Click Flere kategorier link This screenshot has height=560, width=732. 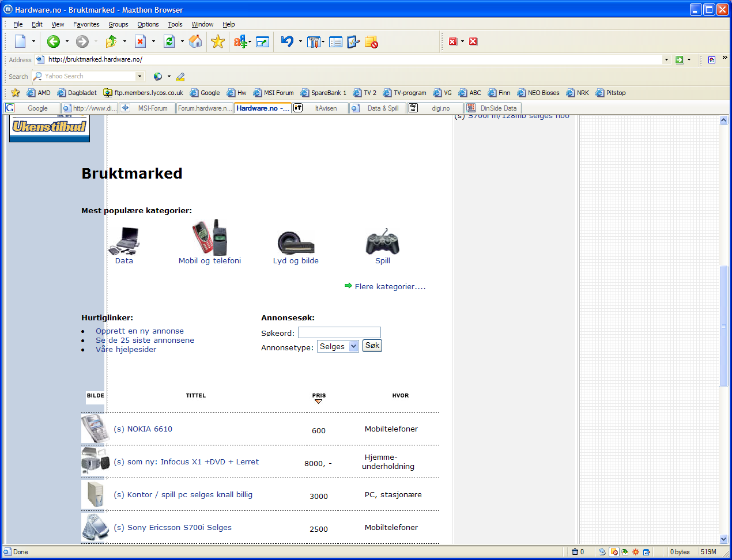[390, 286]
